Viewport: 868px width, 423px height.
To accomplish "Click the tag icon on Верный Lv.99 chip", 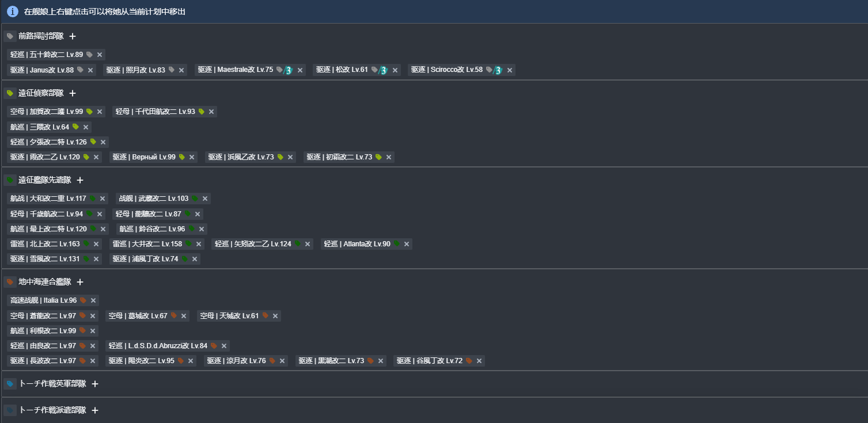I will (x=182, y=157).
